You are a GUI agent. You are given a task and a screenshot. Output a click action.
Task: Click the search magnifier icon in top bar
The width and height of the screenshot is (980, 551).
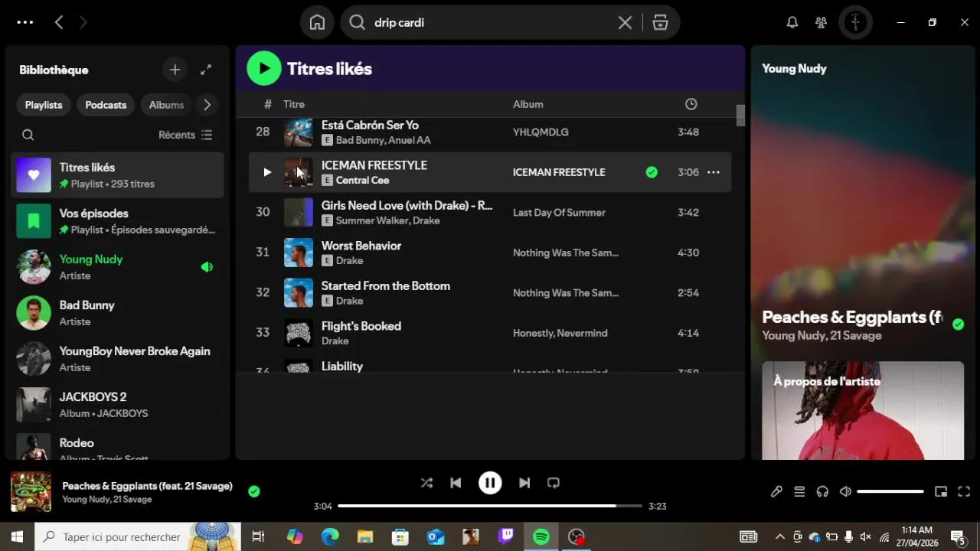(x=357, y=22)
